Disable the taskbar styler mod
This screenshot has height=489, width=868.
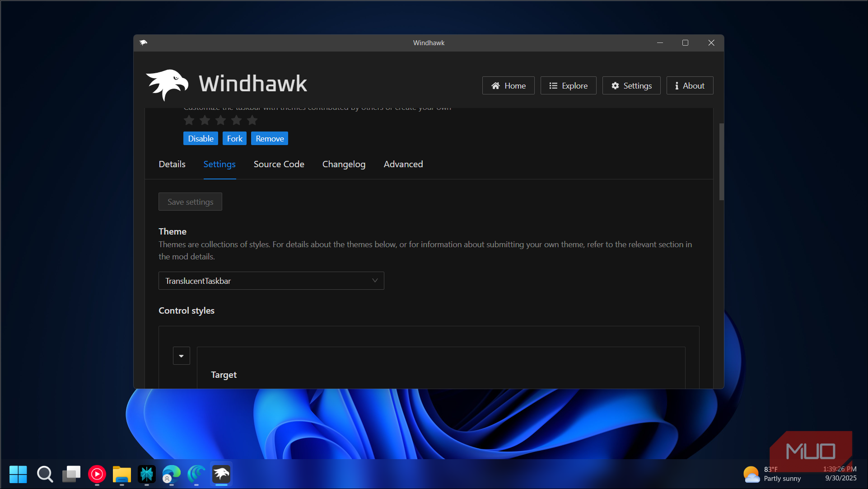coord(201,138)
